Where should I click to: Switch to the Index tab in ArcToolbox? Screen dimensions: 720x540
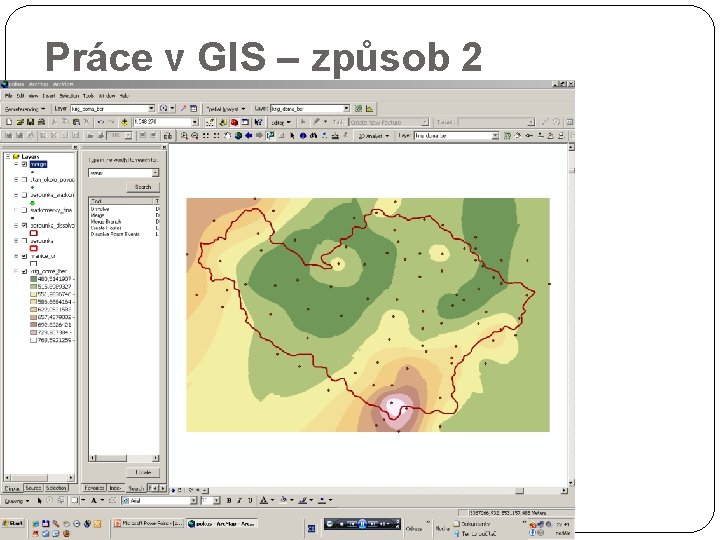(x=115, y=488)
